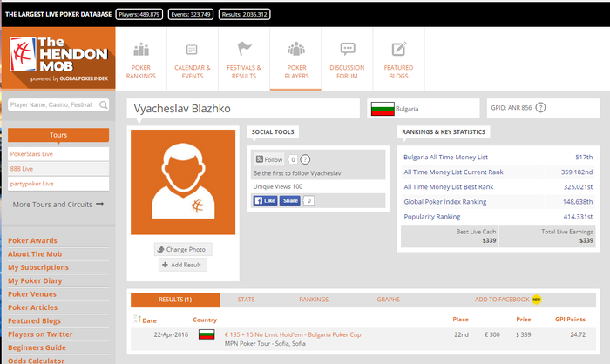
Task: Open Poker Awards sidebar link
Action: tap(32, 240)
